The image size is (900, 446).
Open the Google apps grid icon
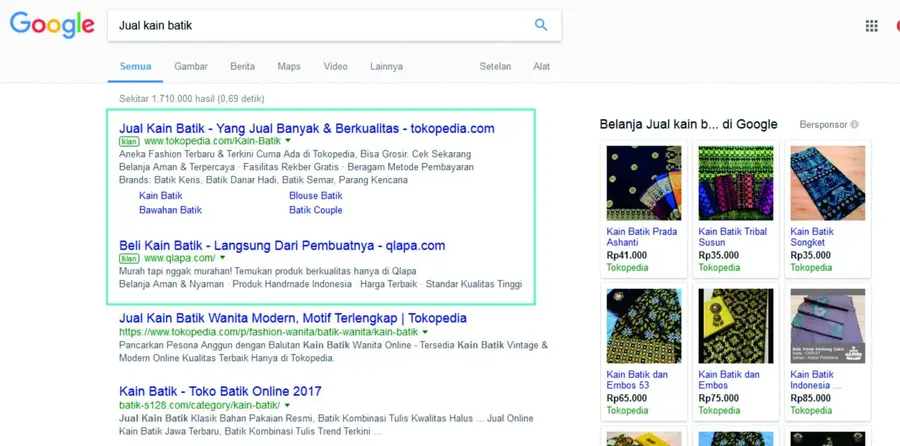point(871,26)
